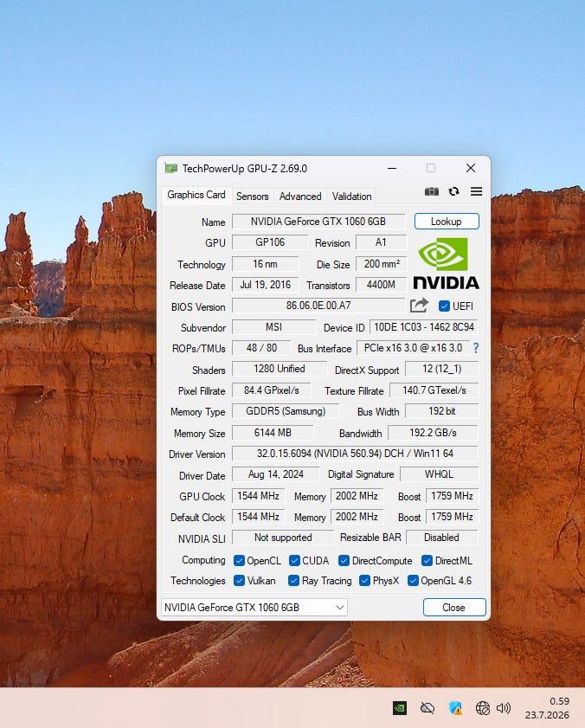Click the GPU Clock value 1544 MHz
585x728 pixels.
point(258,496)
